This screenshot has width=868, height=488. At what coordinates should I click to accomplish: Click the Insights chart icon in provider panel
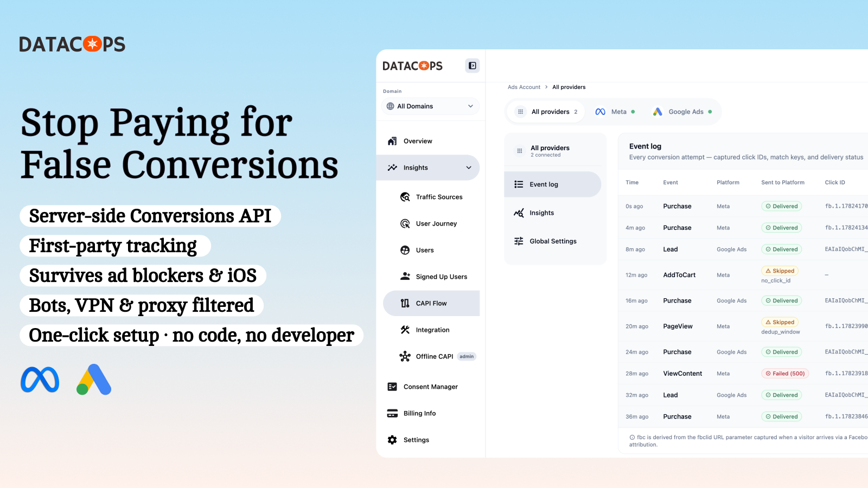click(x=519, y=213)
